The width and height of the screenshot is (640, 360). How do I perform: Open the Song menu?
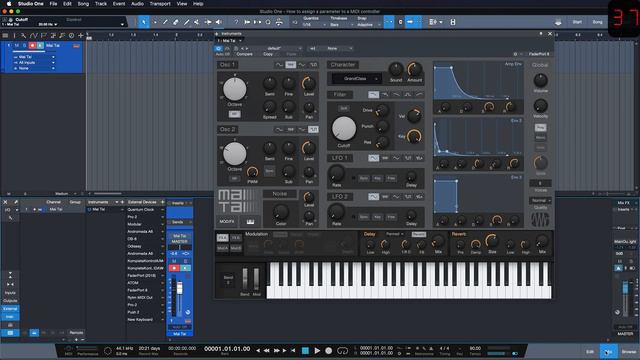pos(83,4)
